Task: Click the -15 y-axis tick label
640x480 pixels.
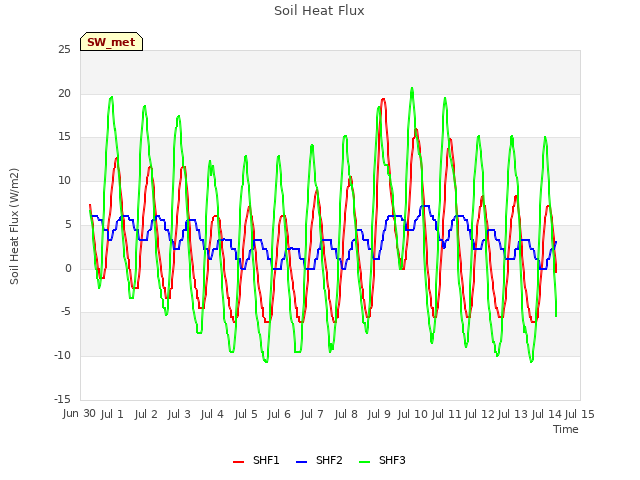Action: (62, 399)
